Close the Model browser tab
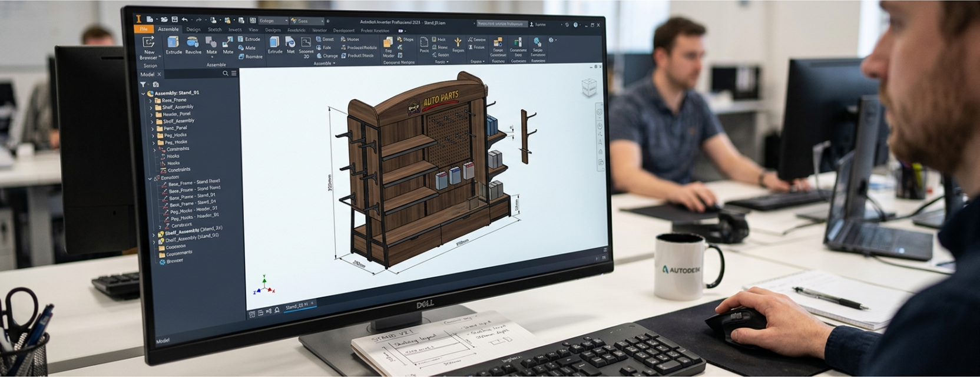980x377 pixels. point(159,74)
